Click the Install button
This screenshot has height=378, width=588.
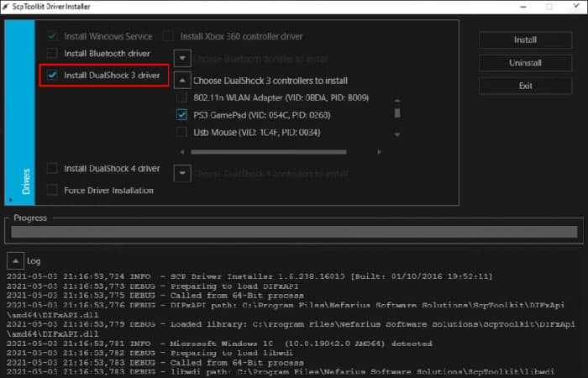[525, 39]
